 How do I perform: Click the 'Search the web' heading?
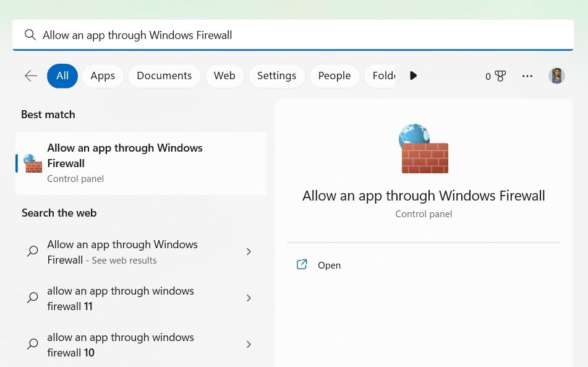point(59,213)
